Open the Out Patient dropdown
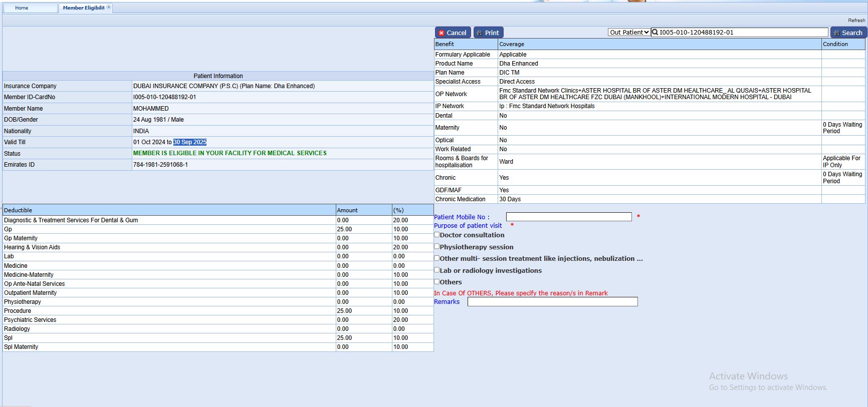 point(629,33)
